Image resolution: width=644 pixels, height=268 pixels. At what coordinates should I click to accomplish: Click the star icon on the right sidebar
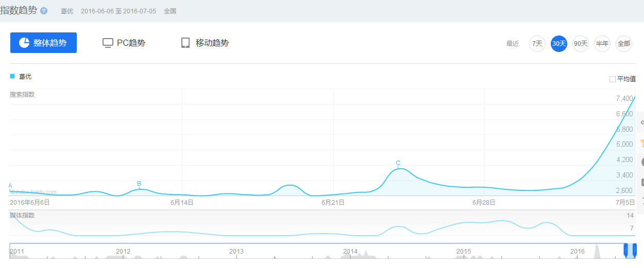tap(641, 142)
